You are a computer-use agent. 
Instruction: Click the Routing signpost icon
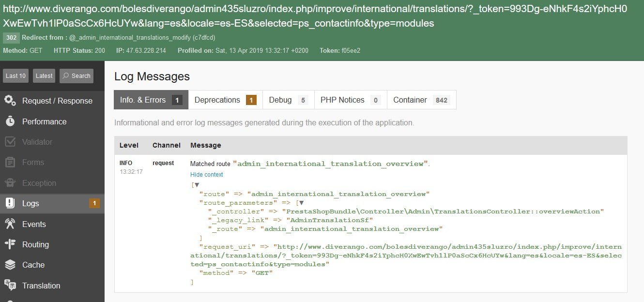[10, 244]
